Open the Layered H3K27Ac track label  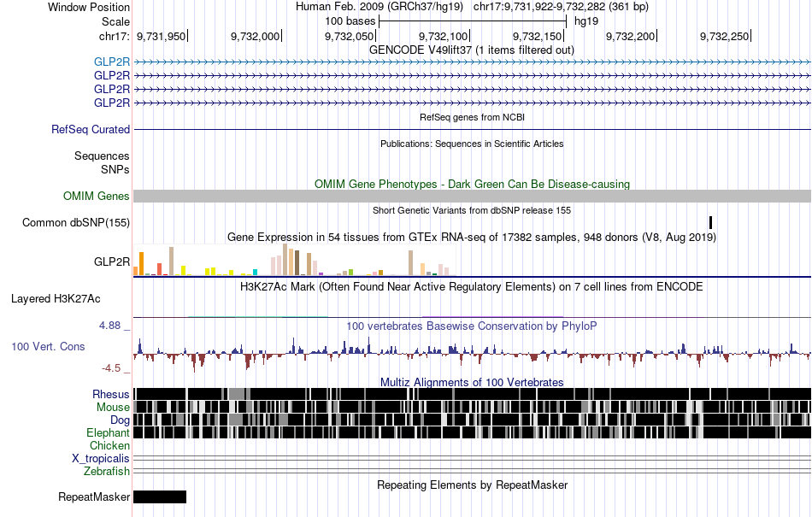pos(56,298)
